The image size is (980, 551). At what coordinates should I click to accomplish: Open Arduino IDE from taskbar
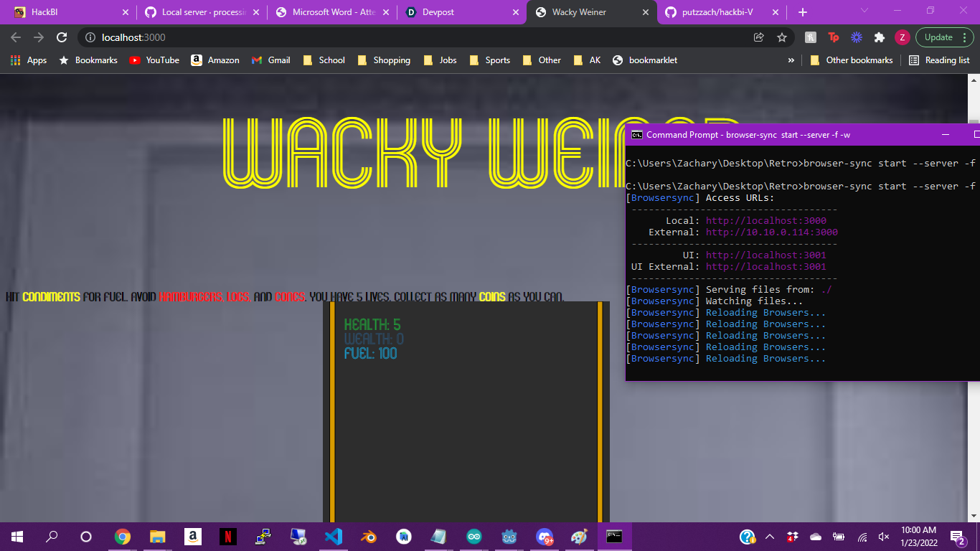click(x=473, y=536)
